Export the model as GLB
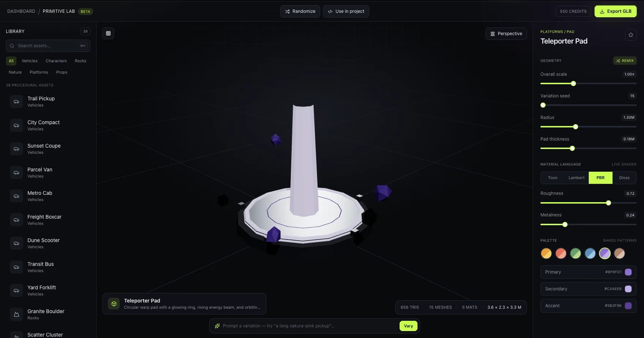The height and width of the screenshot is (338, 644). tap(615, 11)
